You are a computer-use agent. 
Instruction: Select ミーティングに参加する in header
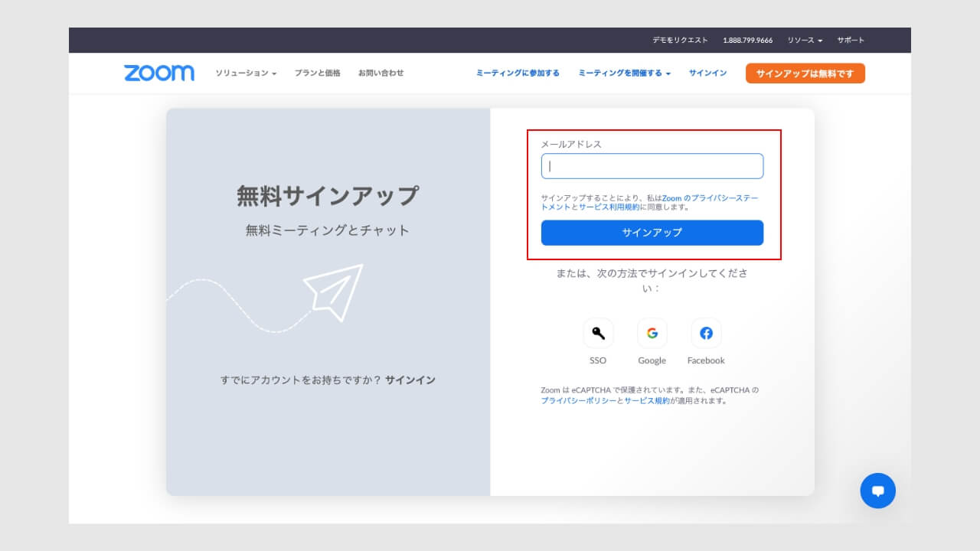[518, 73]
